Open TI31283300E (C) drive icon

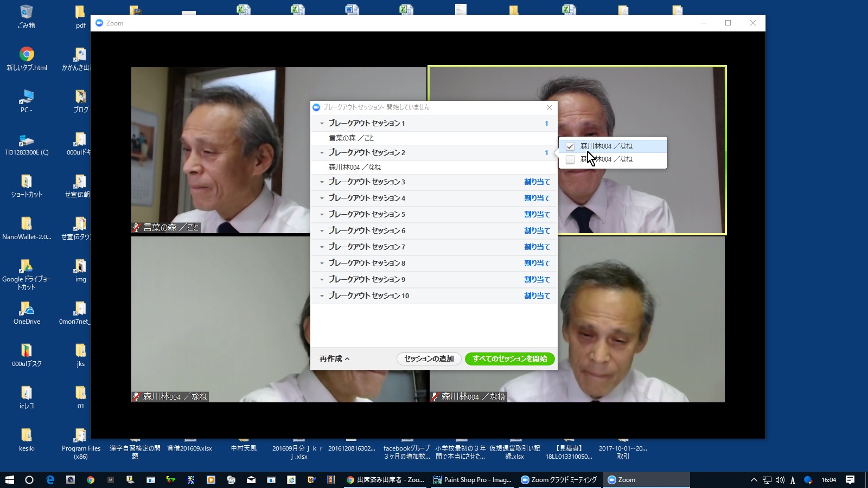click(27, 144)
